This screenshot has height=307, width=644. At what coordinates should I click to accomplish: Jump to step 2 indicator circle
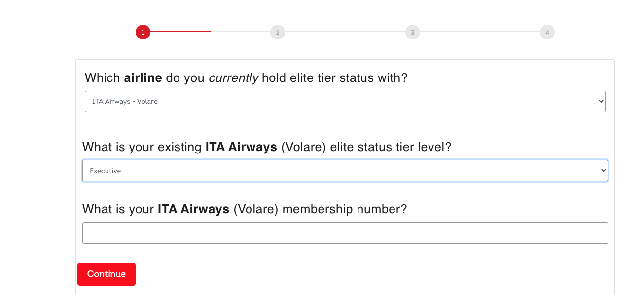pos(278,33)
